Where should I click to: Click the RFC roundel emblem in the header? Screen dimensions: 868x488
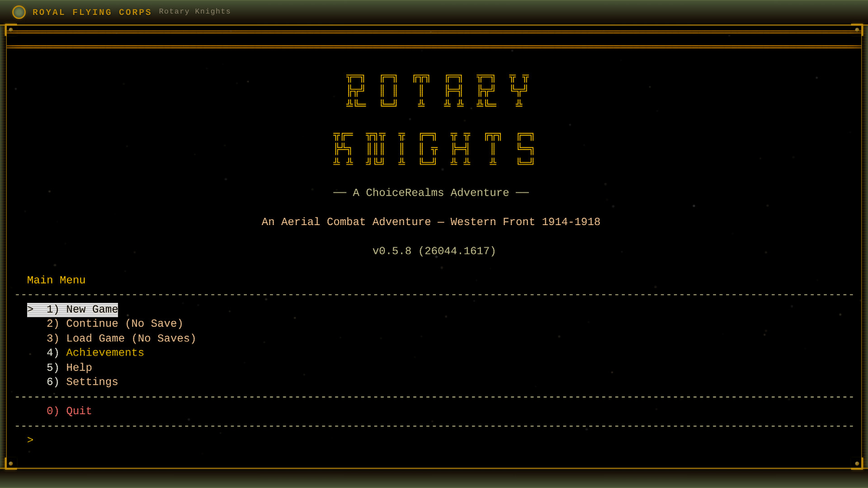pos(19,12)
